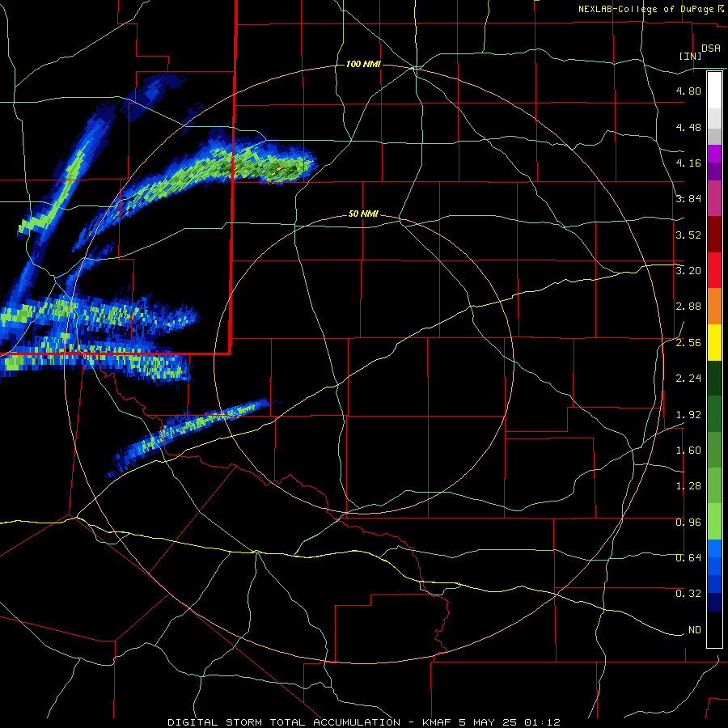
Task: Pick the dark red legend swatch
Action: click(714, 235)
